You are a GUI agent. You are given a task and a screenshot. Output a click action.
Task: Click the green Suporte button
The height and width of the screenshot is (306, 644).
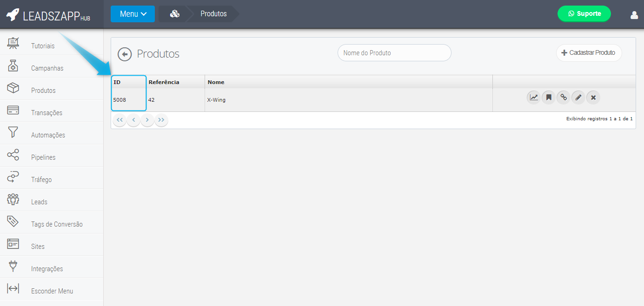click(x=584, y=14)
